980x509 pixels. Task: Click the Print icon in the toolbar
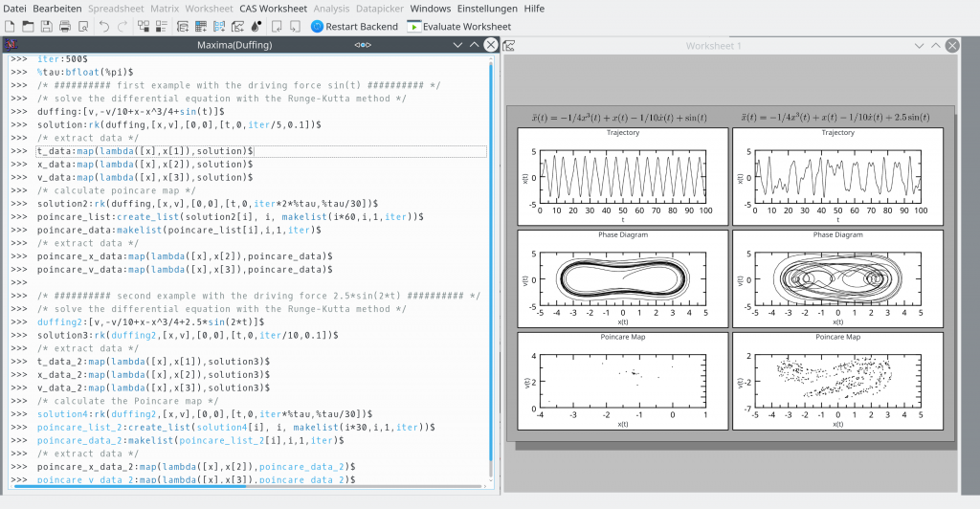[x=65, y=26]
